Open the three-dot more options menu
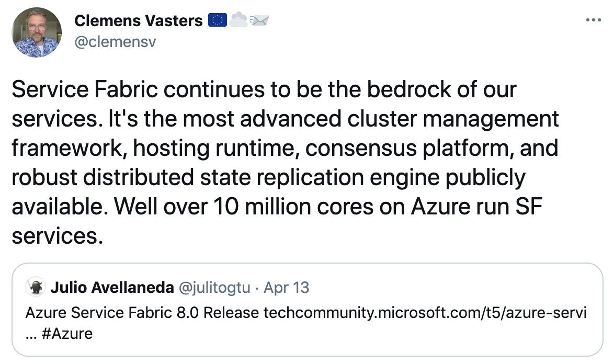The height and width of the screenshot is (364, 614). [593, 20]
